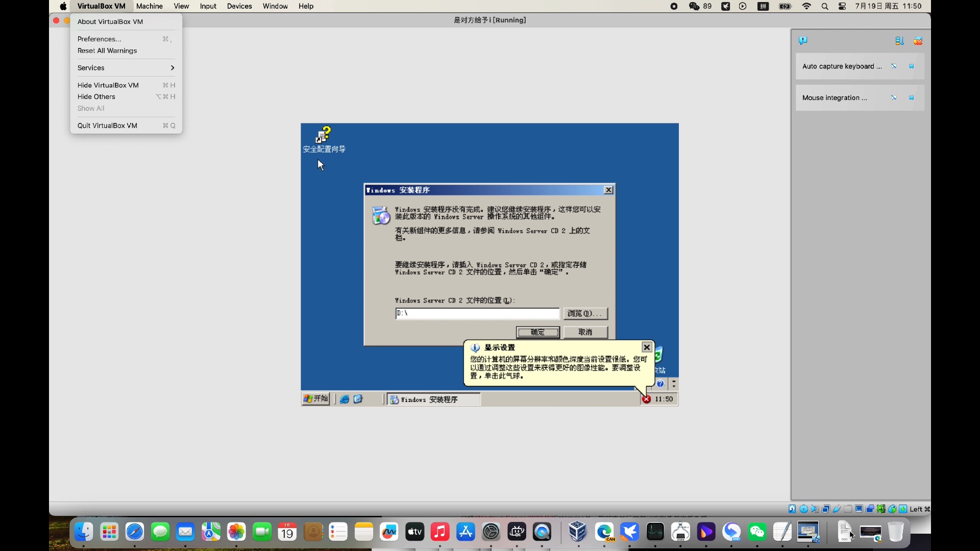This screenshot has height=551, width=980.
Task: Open the VirtualBox notification center icon
Action: tap(803, 41)
